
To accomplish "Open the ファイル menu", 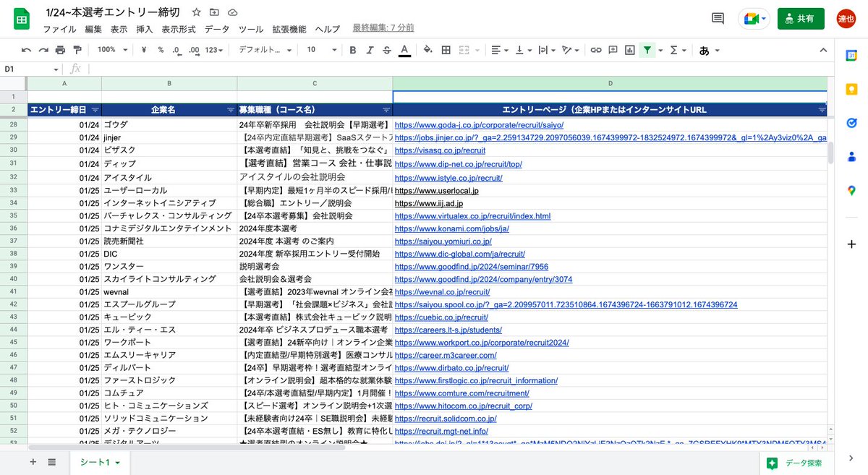I will 59,29.
